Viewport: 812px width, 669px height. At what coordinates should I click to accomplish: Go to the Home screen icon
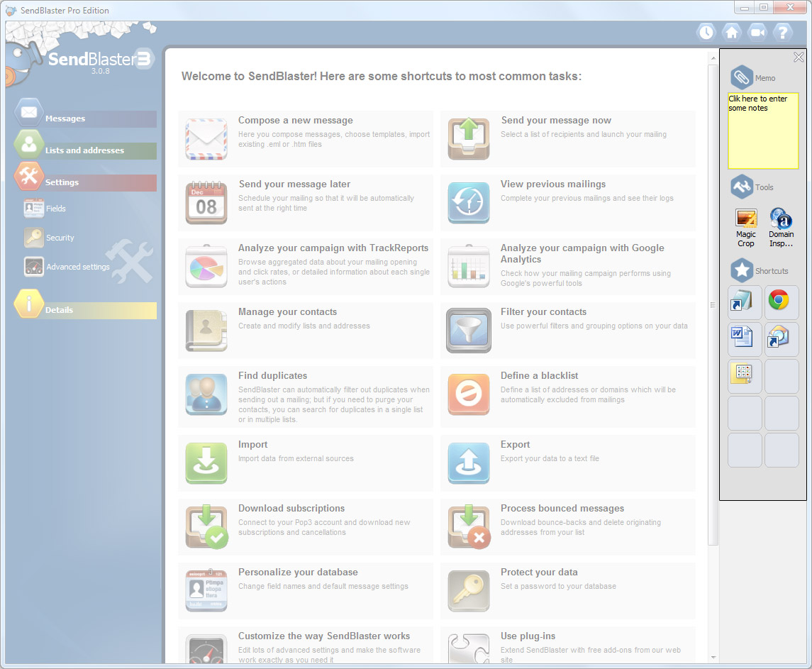pos(732,33)
